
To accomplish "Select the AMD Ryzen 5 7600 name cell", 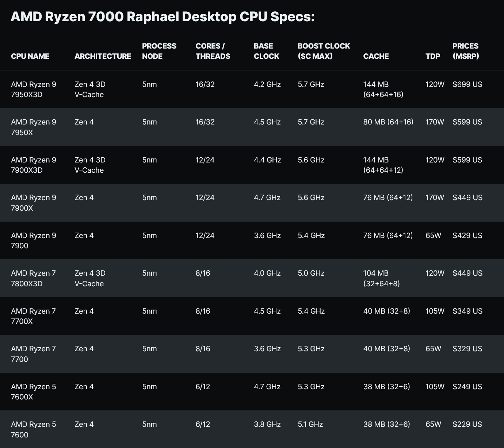I will [x=34, y=429].
